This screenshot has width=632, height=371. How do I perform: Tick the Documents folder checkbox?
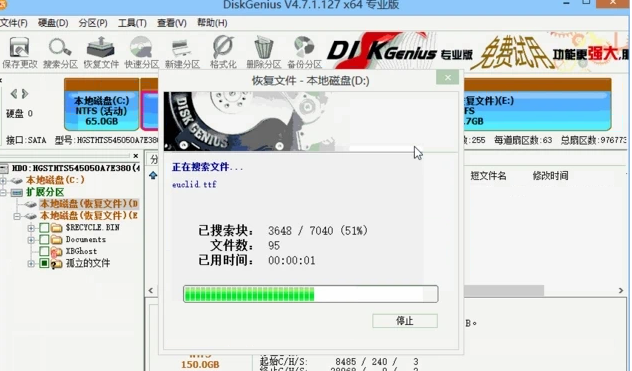coord(44,240)
